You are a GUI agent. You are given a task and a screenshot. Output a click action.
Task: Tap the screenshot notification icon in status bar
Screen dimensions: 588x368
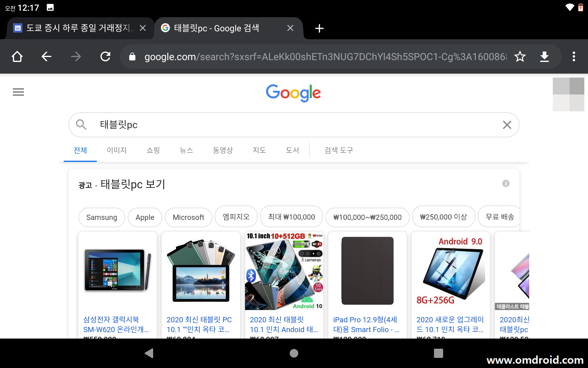coord(50,7)
